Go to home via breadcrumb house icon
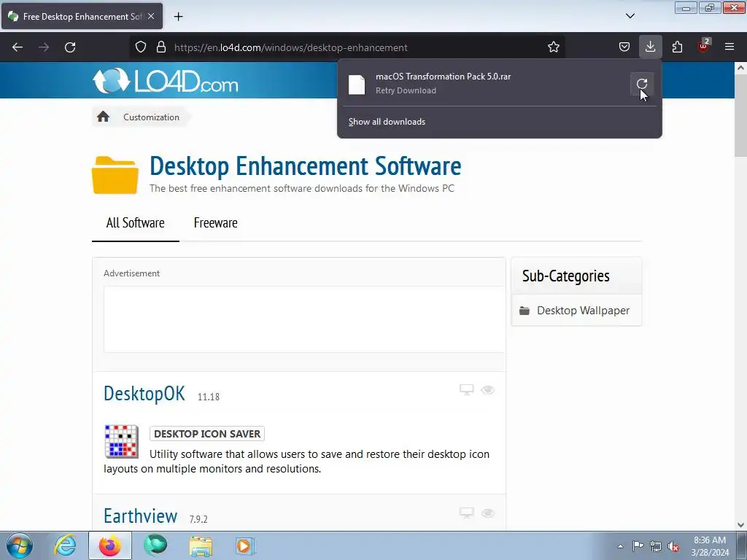The height and width of the screenshot is (560, 747). click(103, 117)
